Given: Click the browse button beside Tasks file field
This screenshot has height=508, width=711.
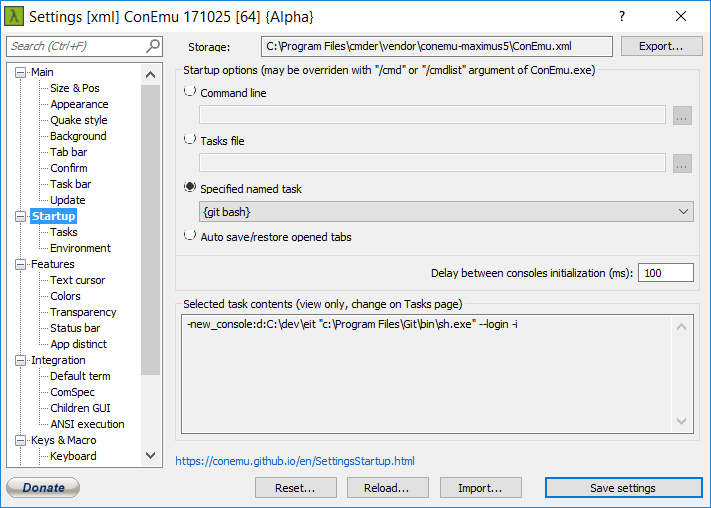Looking at the screenshot, I should [682, 163].
